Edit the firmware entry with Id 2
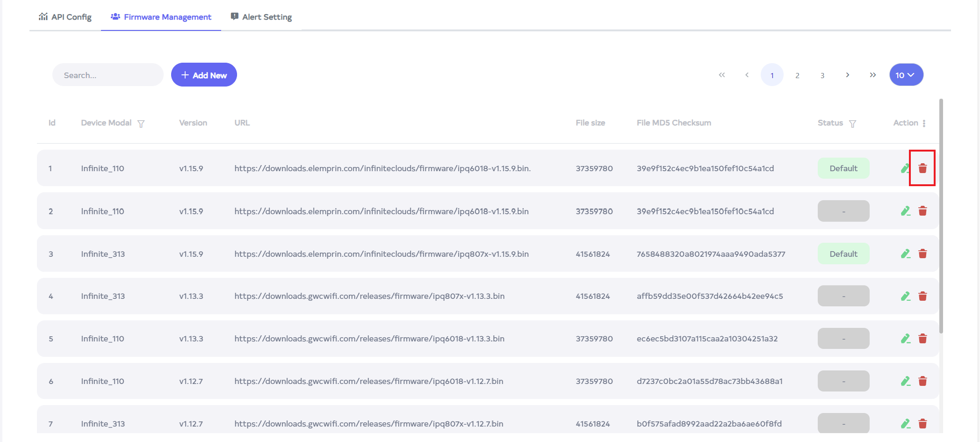 (905, 211)
